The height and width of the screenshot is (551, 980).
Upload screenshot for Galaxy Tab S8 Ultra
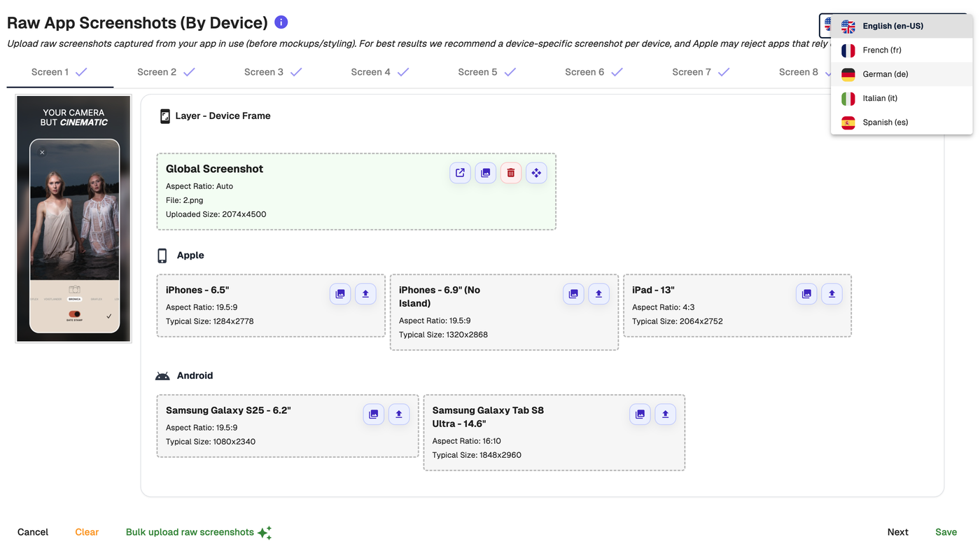coord(665,414)
